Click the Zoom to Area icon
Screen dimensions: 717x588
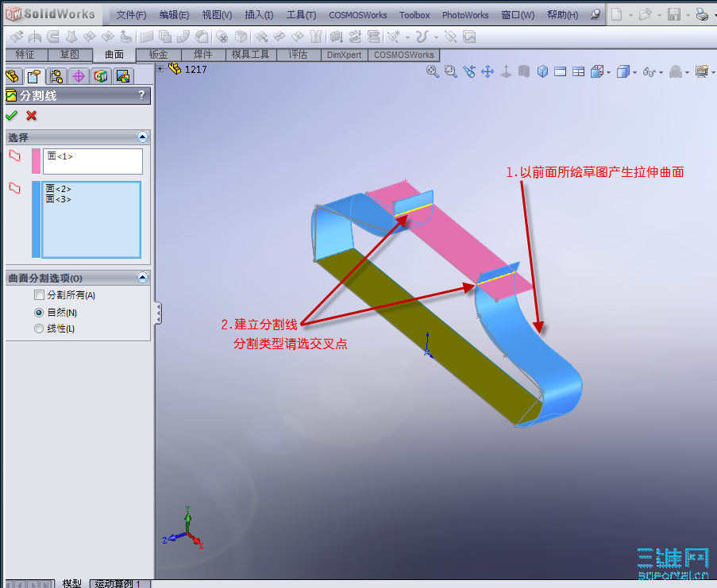451,71
